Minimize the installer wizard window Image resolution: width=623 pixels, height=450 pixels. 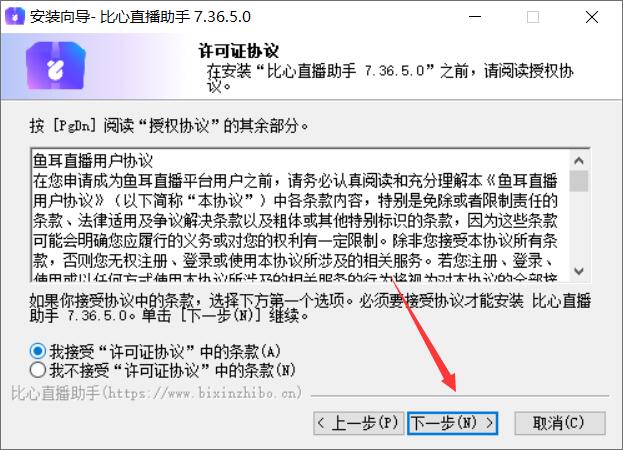click(x=475, y=17)
